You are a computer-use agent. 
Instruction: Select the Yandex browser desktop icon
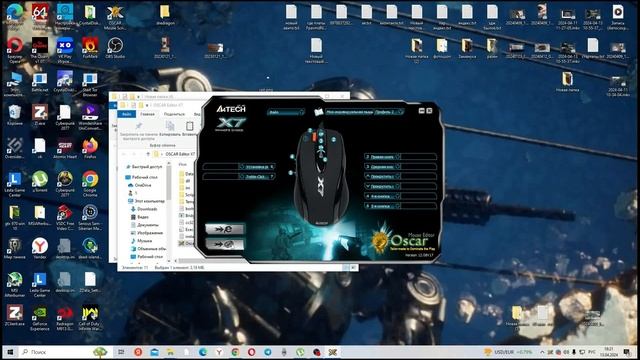[40, 249]
